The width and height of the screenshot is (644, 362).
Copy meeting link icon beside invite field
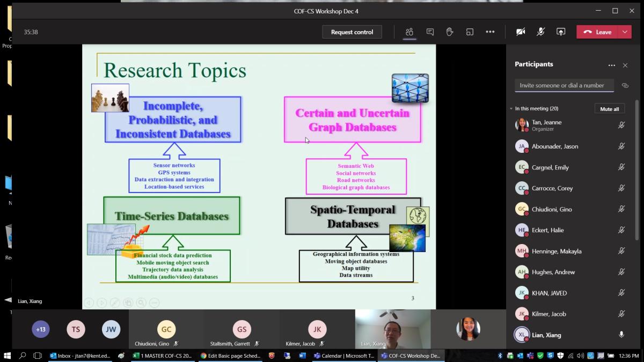[625, 85]
